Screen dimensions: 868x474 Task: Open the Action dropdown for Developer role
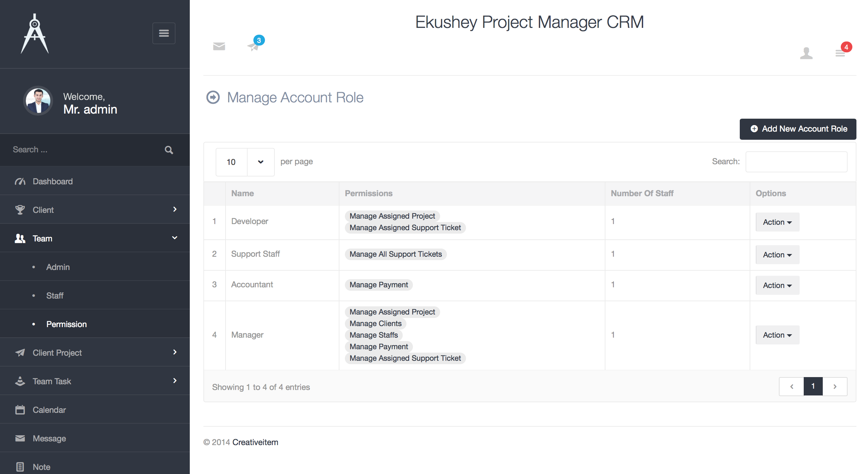point(777,222)
